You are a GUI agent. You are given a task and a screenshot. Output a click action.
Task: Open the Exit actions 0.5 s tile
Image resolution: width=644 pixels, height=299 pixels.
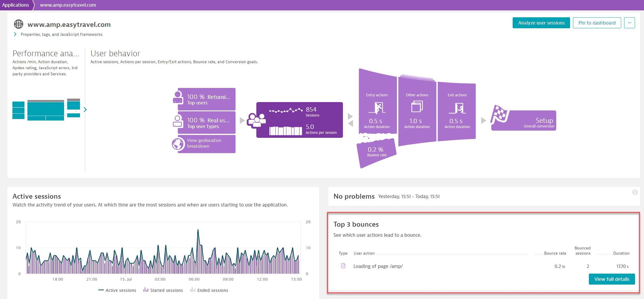point(457,112)
